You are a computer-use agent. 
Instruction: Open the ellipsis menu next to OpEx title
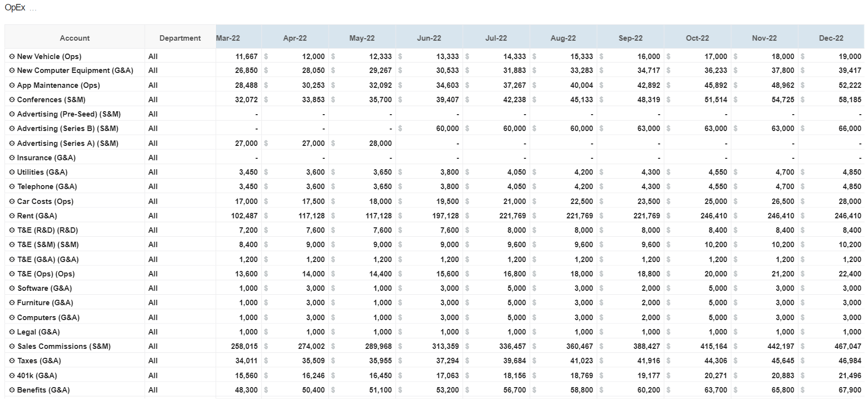[33, 8]
